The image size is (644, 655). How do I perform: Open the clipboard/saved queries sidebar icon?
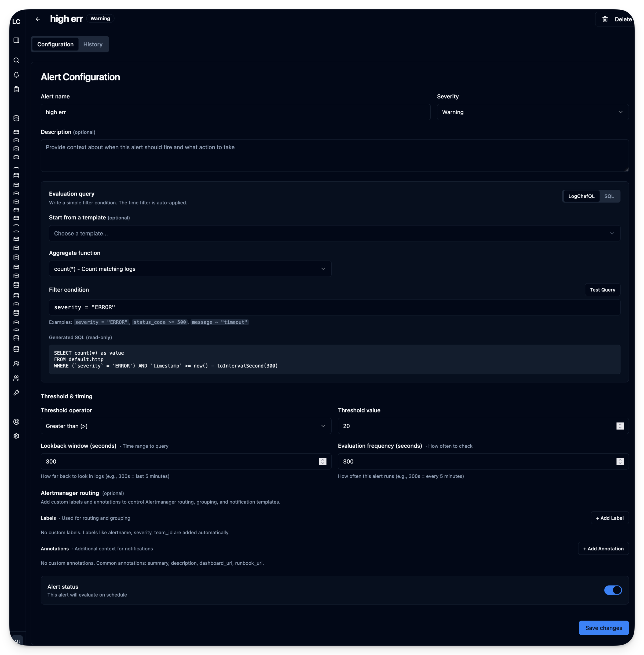pyautogui.click(x=16, y=89)
